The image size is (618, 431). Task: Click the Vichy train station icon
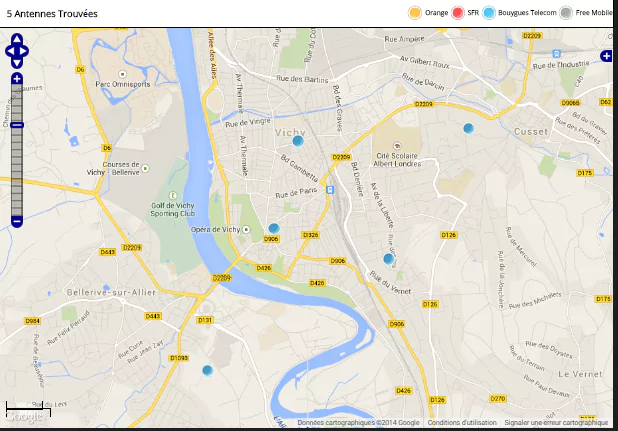330,190
